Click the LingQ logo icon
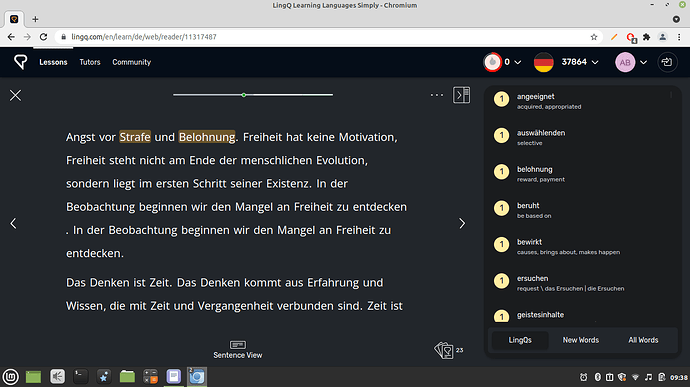 (20, 62)
